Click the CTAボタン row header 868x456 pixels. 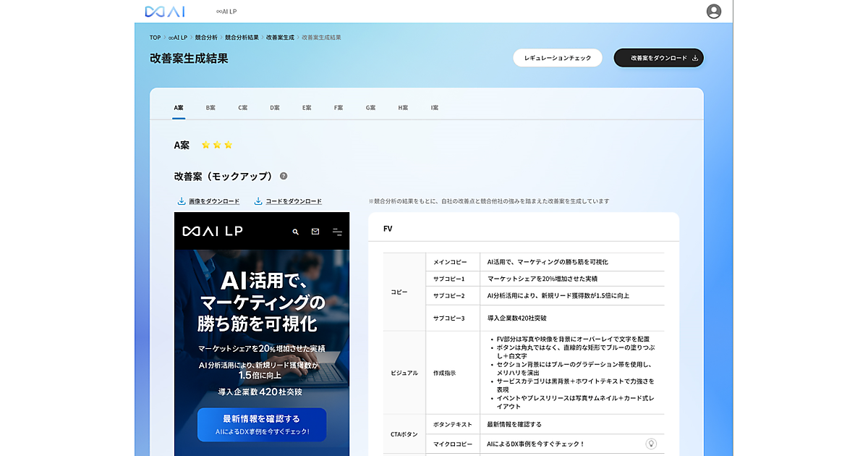[x=404, y=434]
